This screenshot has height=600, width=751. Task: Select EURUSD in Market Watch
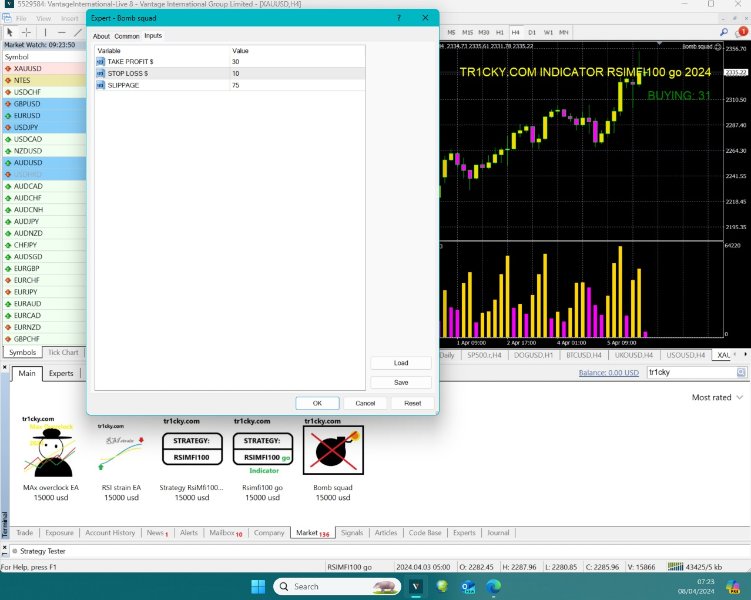click(x=44, y=115)
